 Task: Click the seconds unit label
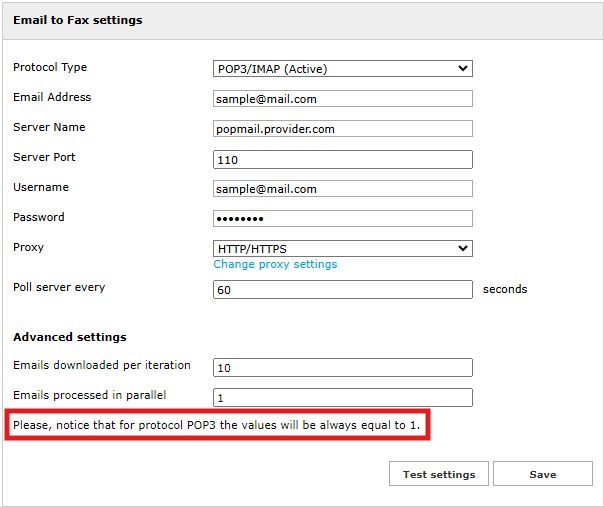[505, 289]
